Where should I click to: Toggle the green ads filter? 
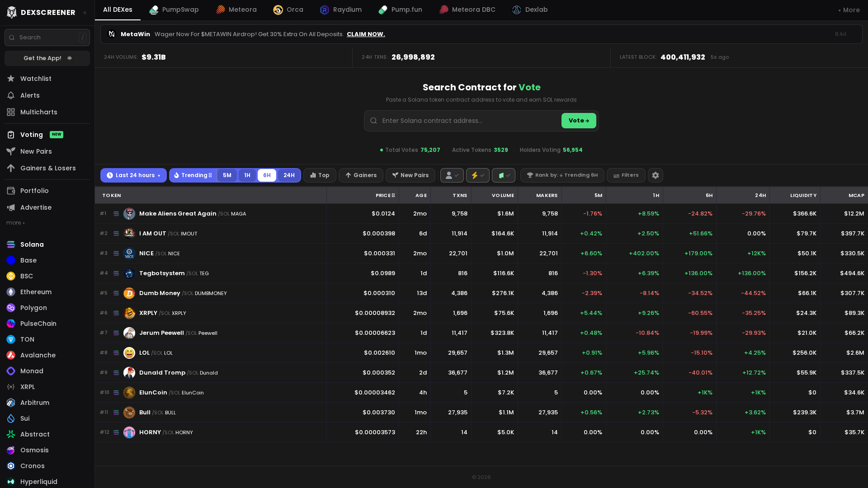[504, 175]
